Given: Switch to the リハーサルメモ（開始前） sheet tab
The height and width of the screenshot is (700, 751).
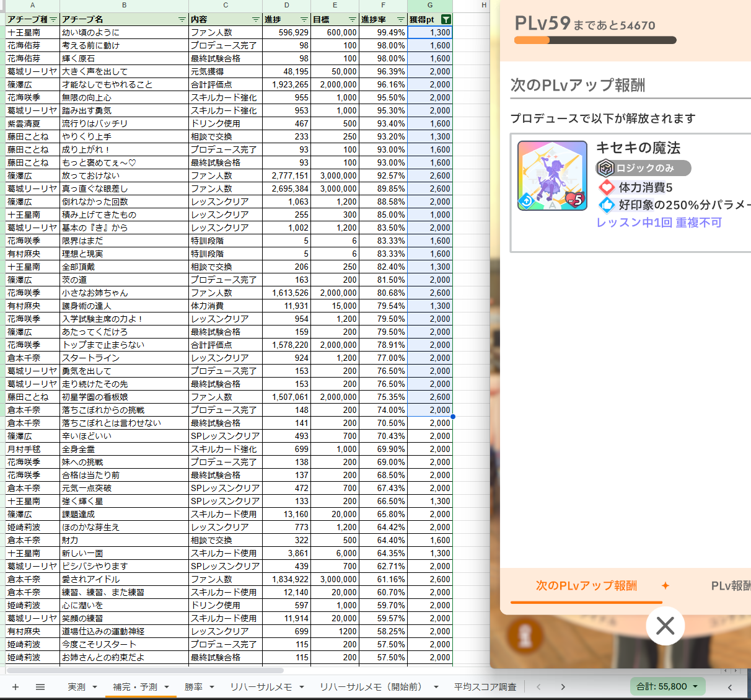Looking at the screenshot, I should click(371, 687).
